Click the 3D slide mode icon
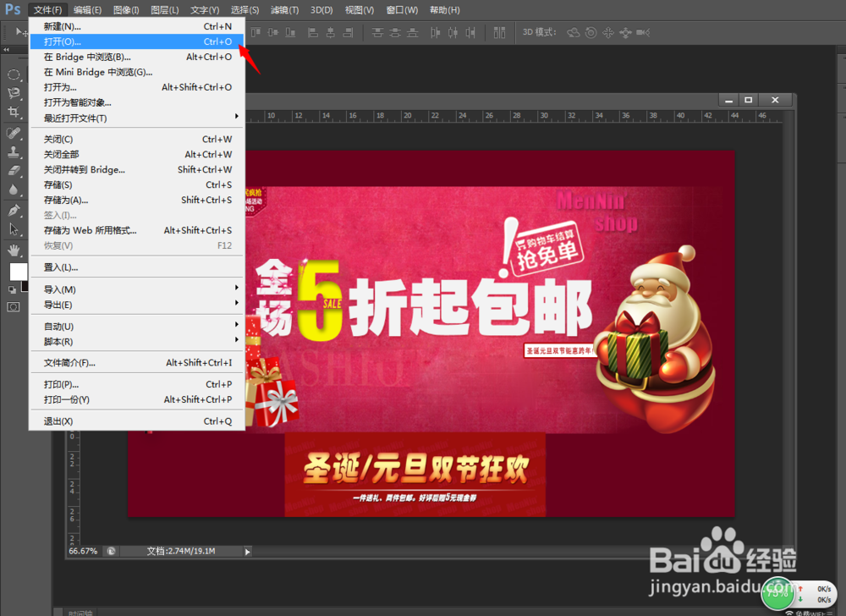The image size is (846, 616). point(625,32)
